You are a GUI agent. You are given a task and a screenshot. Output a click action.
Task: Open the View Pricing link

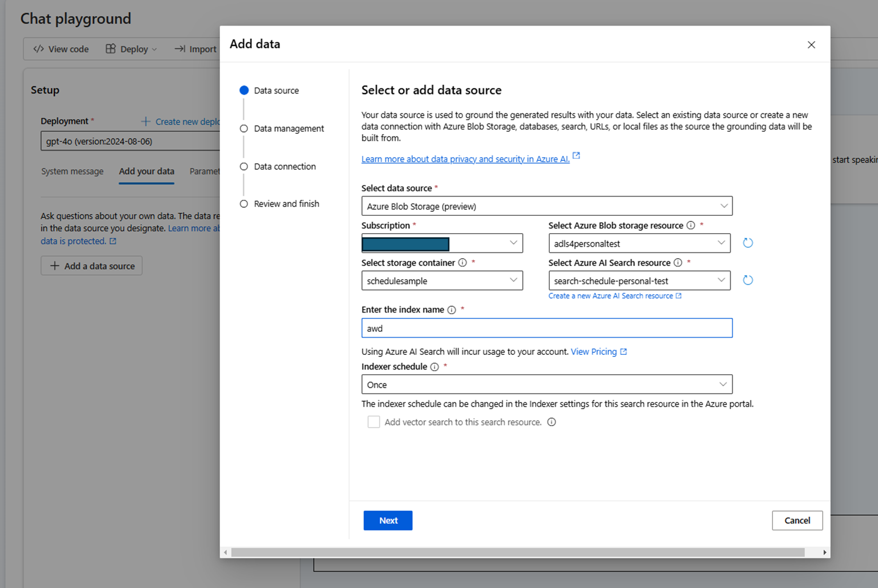click(594, 351)
